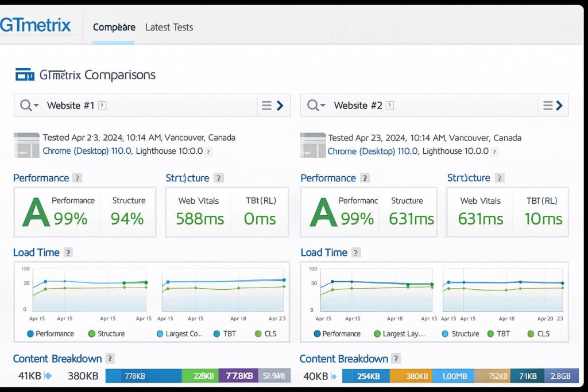Open the Latest Tests tab
Image resolution: width=588 pixels, height=392 pixels.
[x=169, y=27]
